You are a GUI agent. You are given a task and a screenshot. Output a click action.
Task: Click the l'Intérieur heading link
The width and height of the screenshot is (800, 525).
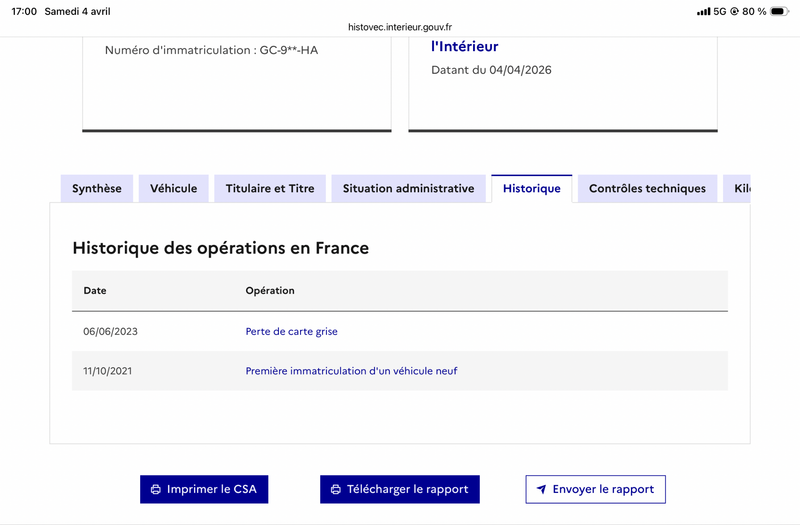tap(464, 46)
